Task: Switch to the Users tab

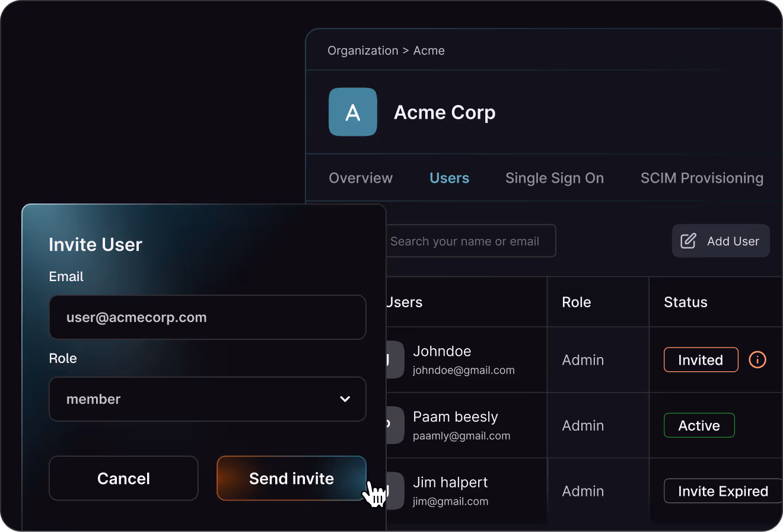Action: pyautogui.click(x=449, y=178)
